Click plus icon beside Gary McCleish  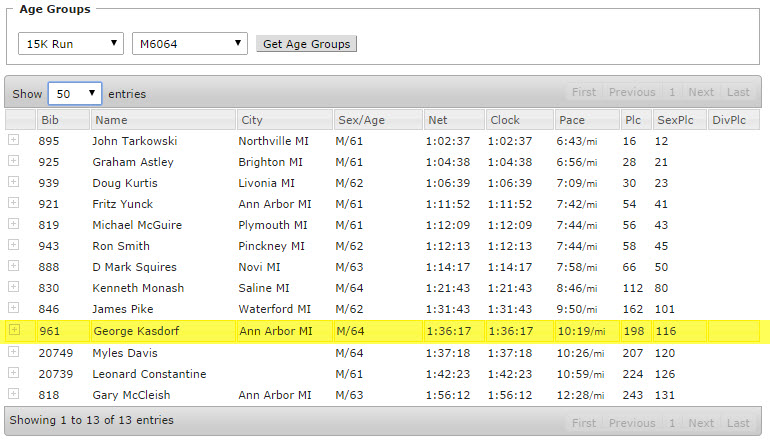pos(14,394)
